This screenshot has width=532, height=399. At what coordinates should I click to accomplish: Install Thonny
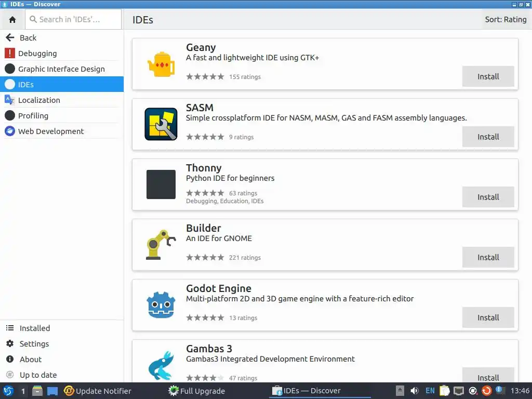click(488, 197)
